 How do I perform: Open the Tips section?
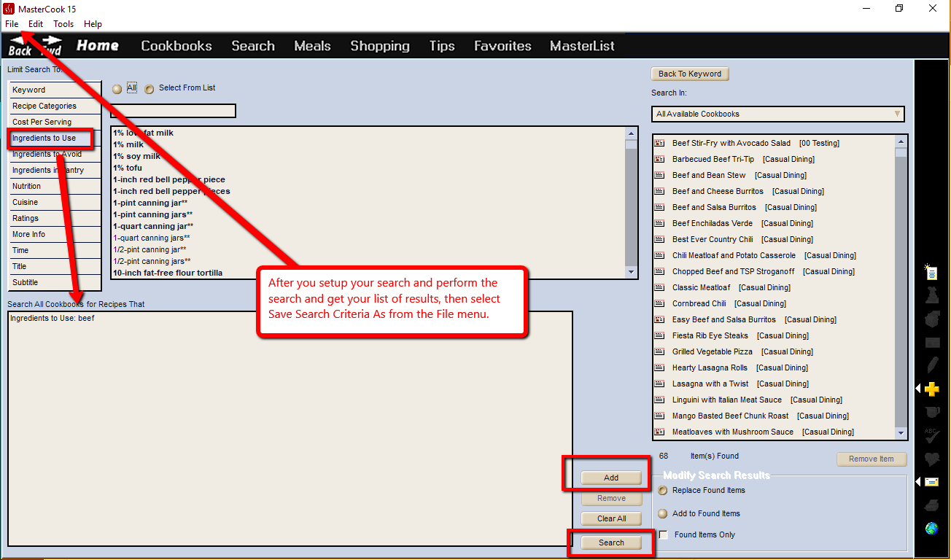point(442,46)
